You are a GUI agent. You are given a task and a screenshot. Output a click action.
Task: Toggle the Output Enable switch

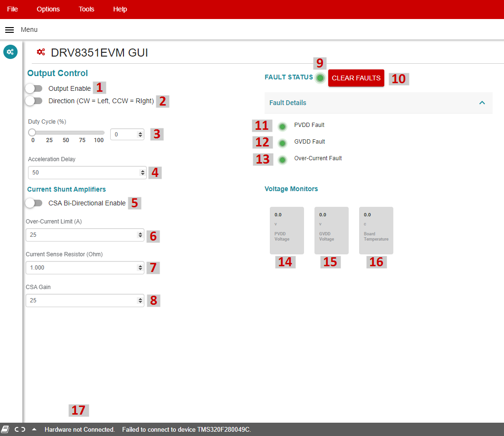click(x=34, y=88)
